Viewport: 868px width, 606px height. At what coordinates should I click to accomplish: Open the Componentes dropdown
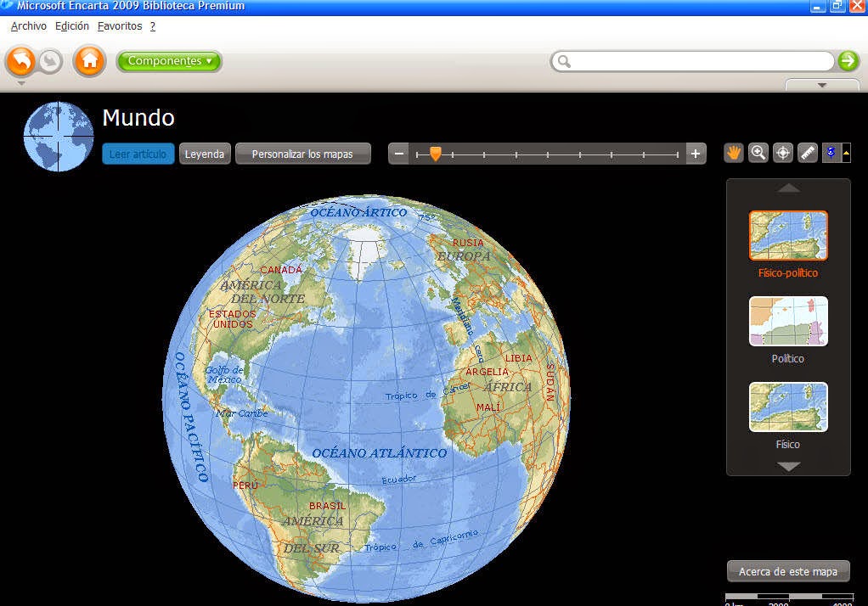click(169, 61)
